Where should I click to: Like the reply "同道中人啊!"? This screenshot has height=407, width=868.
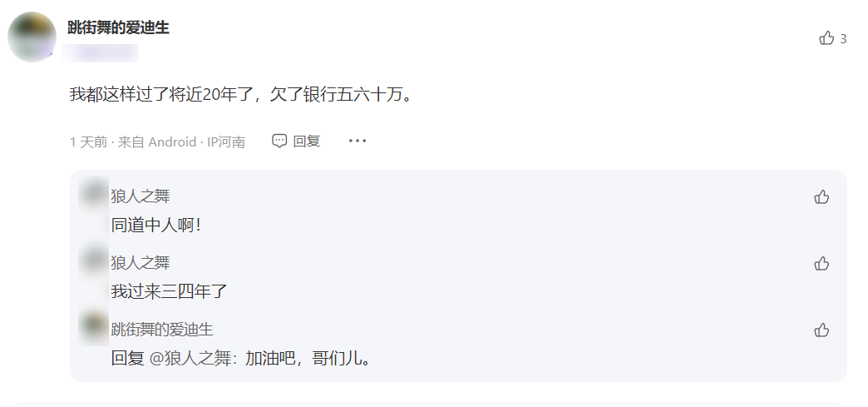pyautogui.click(x=821, y=197)
